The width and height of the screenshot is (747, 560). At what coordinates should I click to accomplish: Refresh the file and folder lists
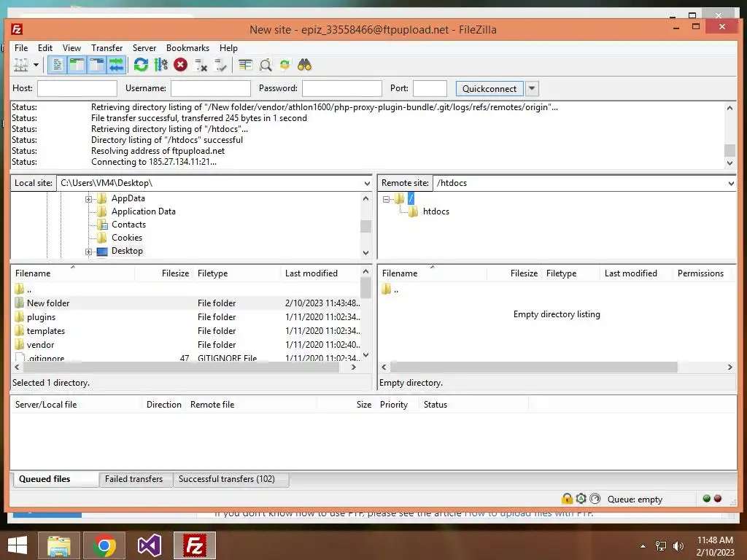click(x=141, y=65)
